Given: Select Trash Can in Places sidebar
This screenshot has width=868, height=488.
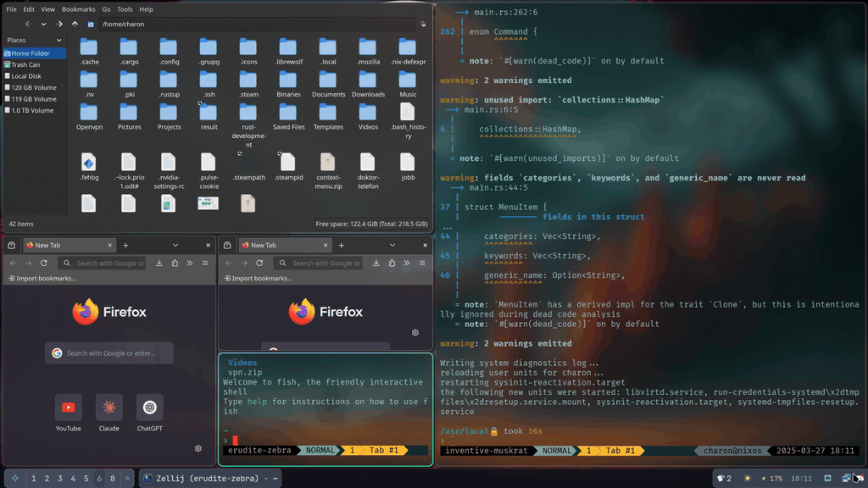Looking at the screenshot, I should [25, 64].
